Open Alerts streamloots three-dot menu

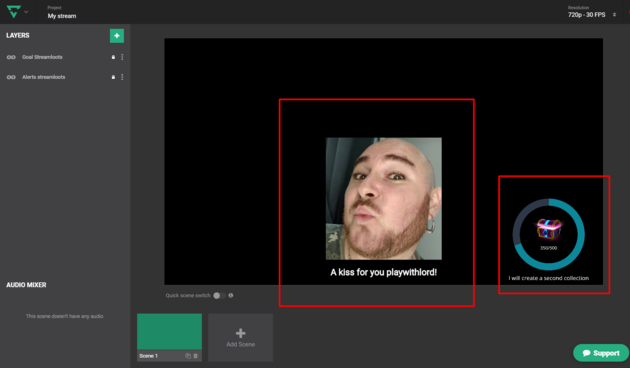point(122,77)
